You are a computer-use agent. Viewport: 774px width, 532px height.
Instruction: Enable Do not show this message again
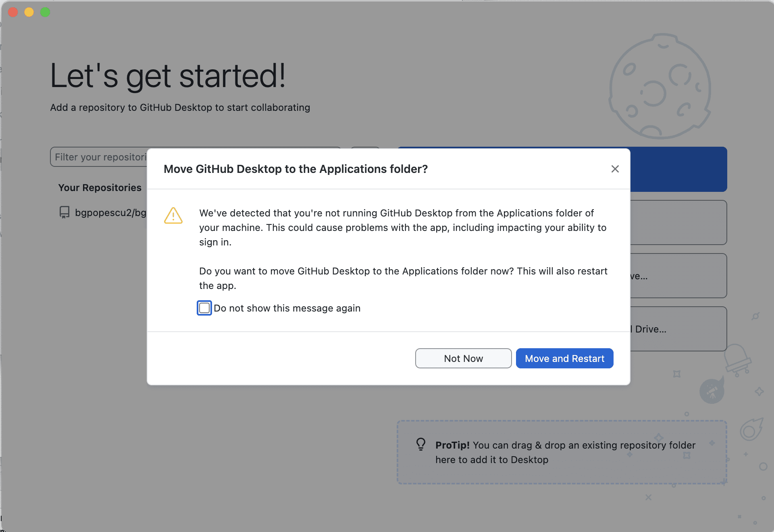click(204, 308)
